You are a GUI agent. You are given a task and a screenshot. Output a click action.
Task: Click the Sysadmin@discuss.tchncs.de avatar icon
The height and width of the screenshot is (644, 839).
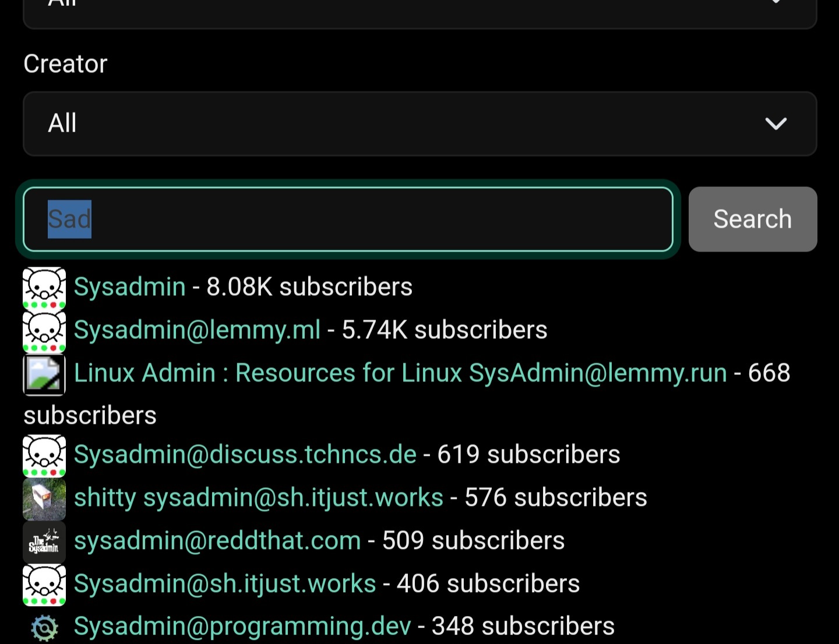click(x=44, y=455)
